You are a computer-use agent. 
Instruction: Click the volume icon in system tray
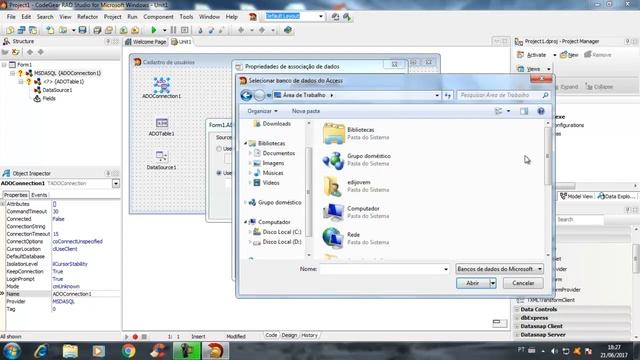554,351
